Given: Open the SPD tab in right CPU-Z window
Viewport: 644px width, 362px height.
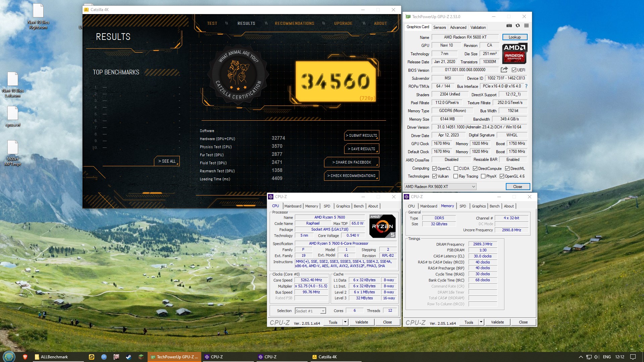Looking at the screenshot, I should (463, 206).
